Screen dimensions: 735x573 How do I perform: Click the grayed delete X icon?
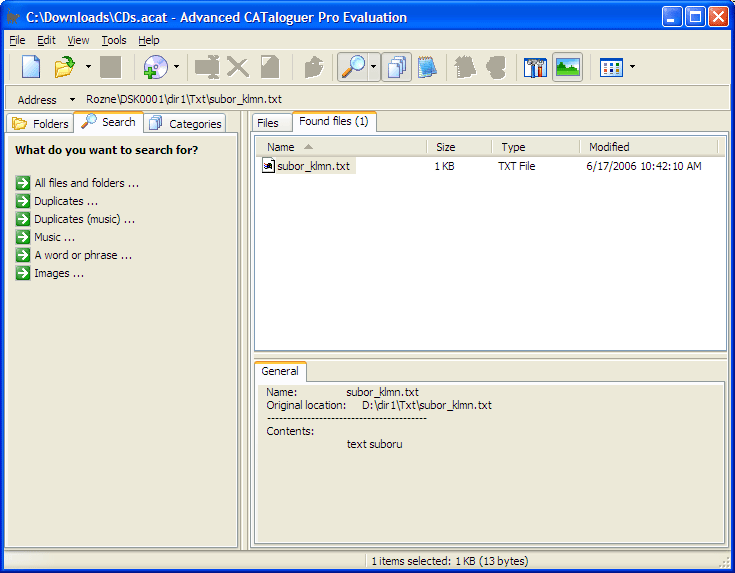pos(238,67)
